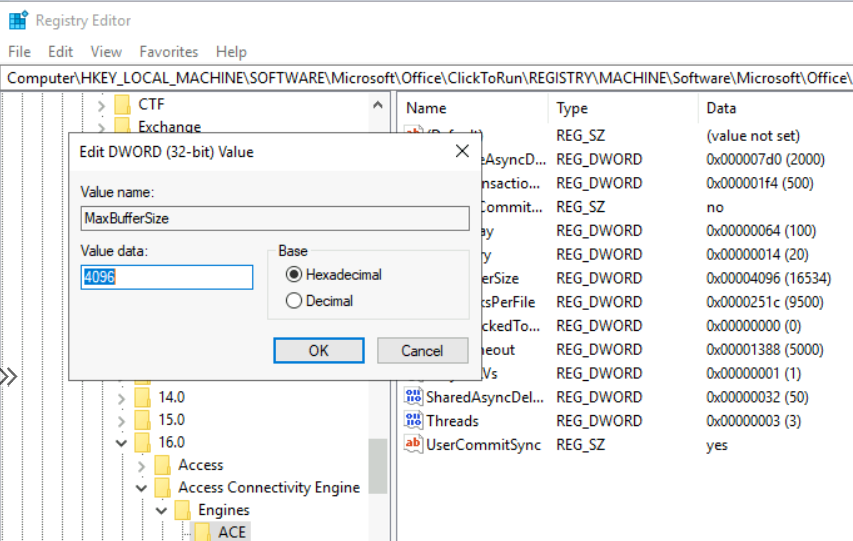Click the double chevron at left edge
The image size is (853, 541).
tap(8, 376)
